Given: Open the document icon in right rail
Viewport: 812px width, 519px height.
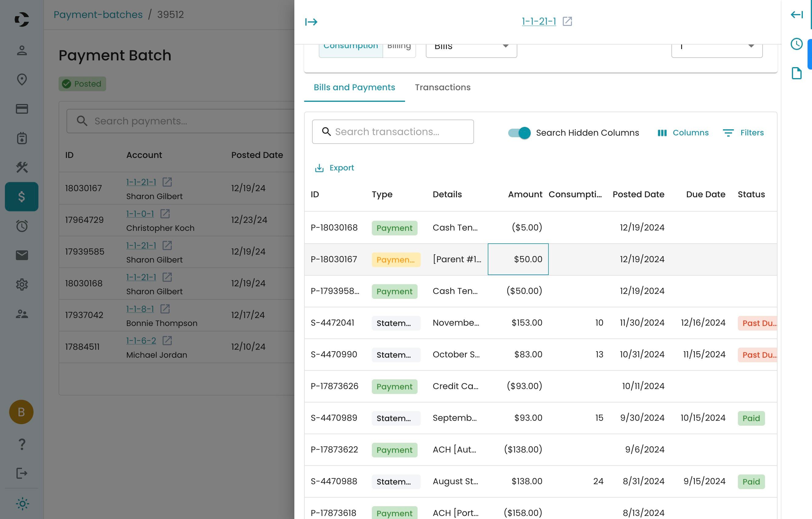Looking at the screenshot, I should pos(796,73).
